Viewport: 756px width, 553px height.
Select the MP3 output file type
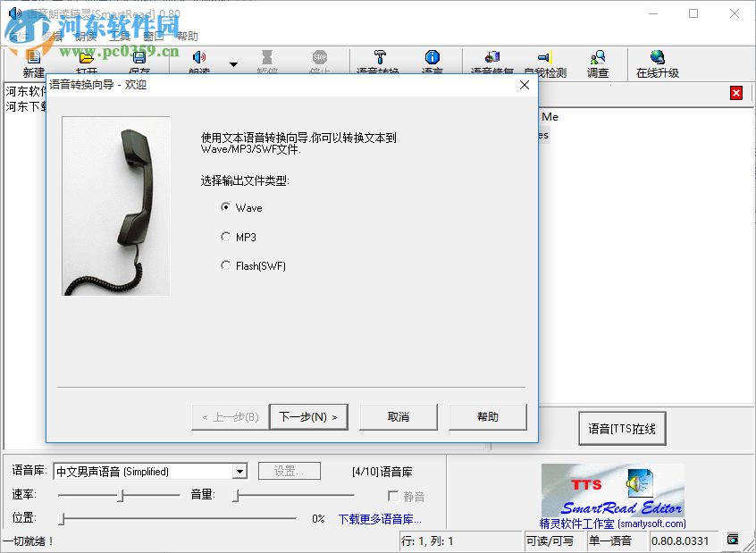pyautogui.click(x=228, y=237)
